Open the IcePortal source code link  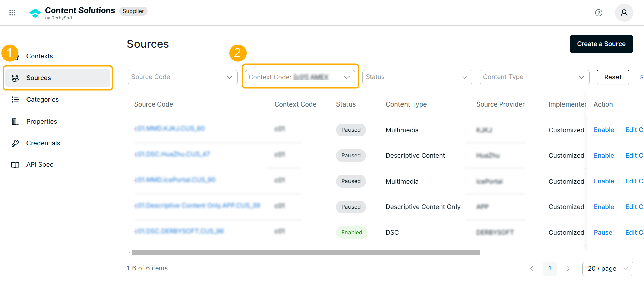(175, 180)
